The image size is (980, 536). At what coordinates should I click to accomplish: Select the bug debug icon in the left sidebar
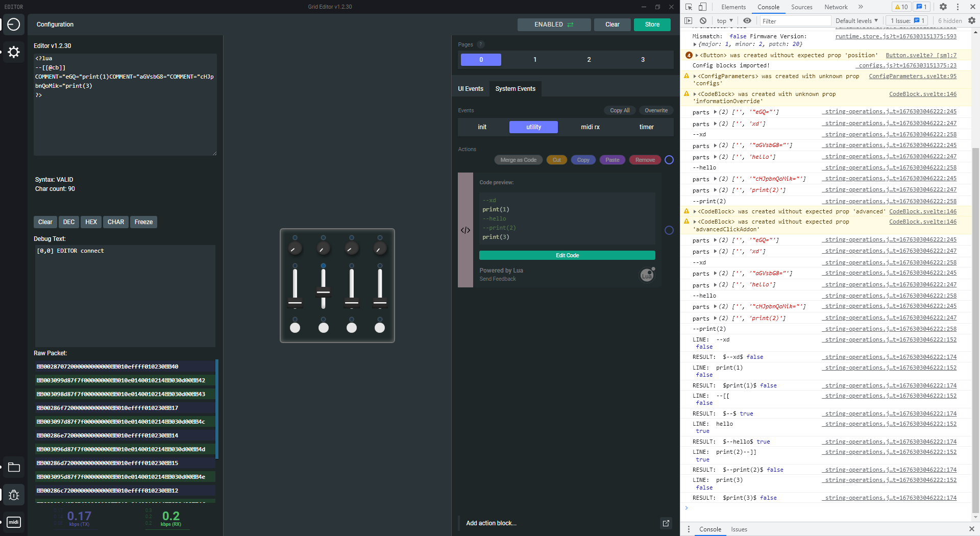pyautogui.click(x=13, y=495)
